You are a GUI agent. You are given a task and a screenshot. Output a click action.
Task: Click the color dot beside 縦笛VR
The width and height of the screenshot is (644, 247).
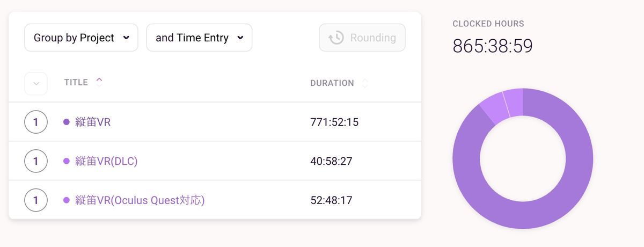tap(67, 122)
